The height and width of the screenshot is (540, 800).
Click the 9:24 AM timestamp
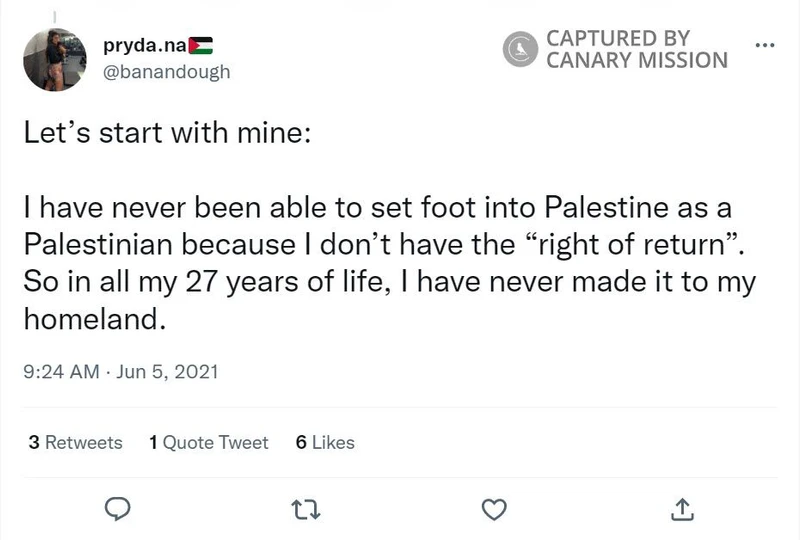(x=60, y=372)
